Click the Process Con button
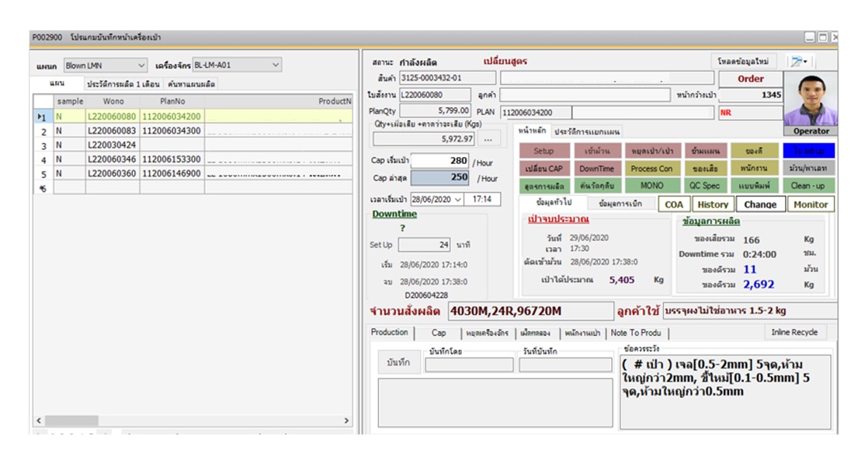Screen dimensions: 868x457 point(651,169)
